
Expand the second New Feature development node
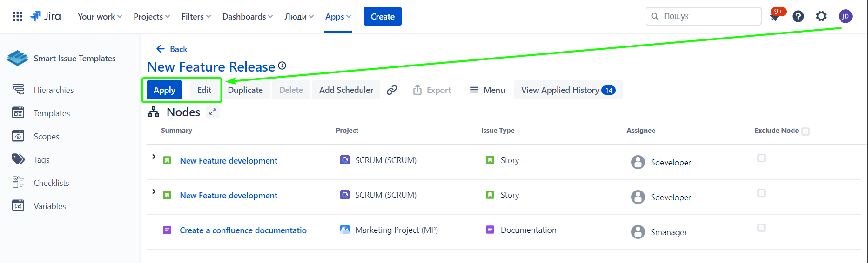point(154,192)
